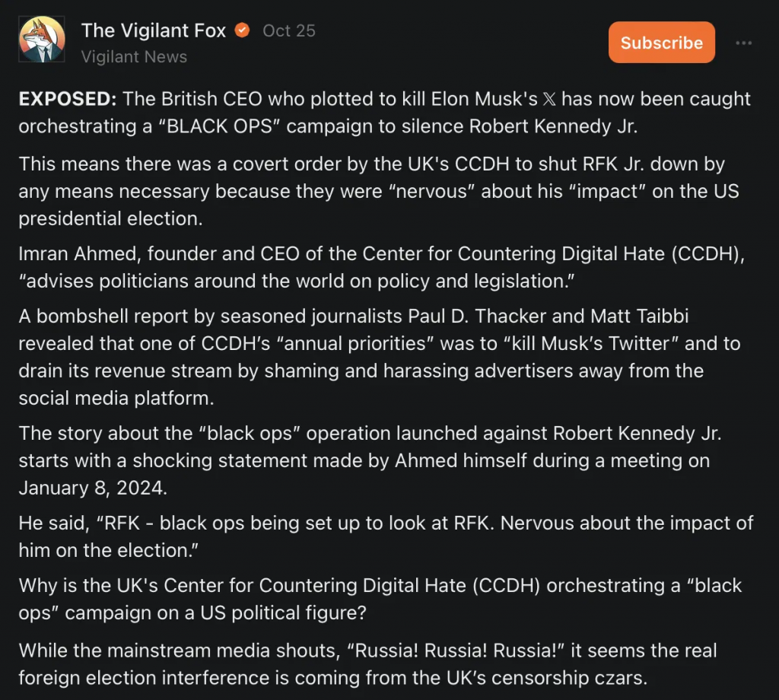Click the paragraph beginning "Imran Ahmed, founder"
The height and width of the screenshot is (700, 779).
(382, 267)
